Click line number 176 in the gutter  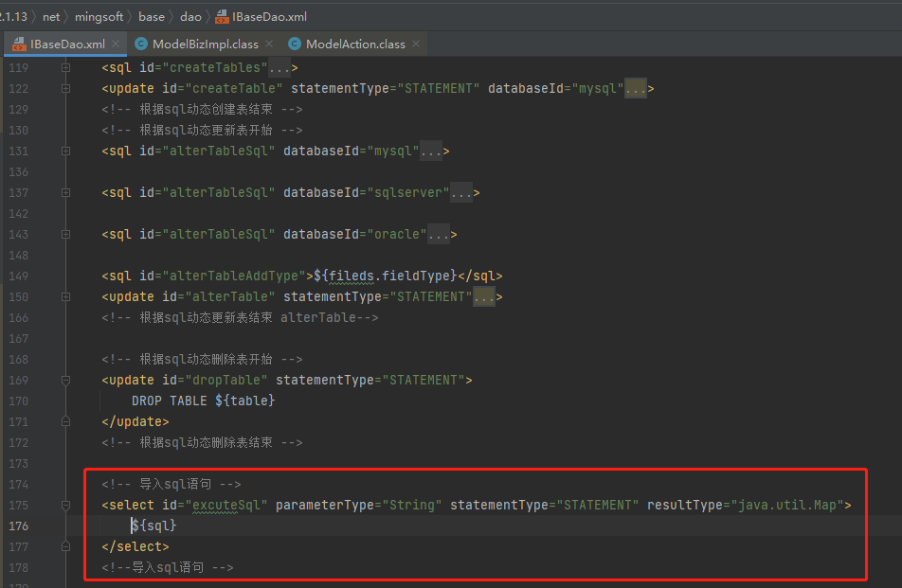coord(18,526)
